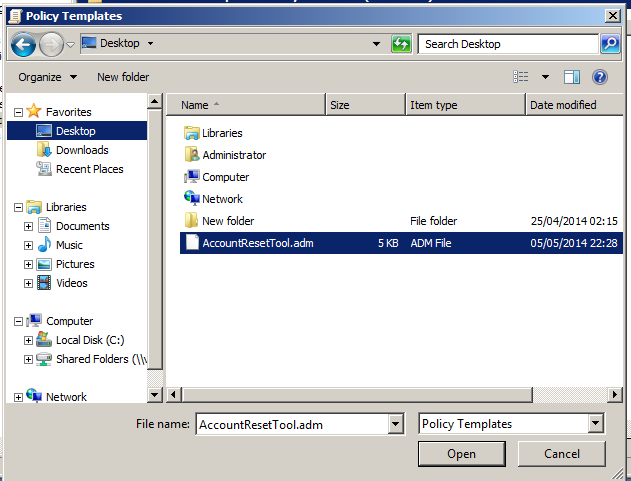The width and height of the screenshot is (631, 481).
Task: Open the view options dropdown arrow
Action: click(x=545, y=77)
